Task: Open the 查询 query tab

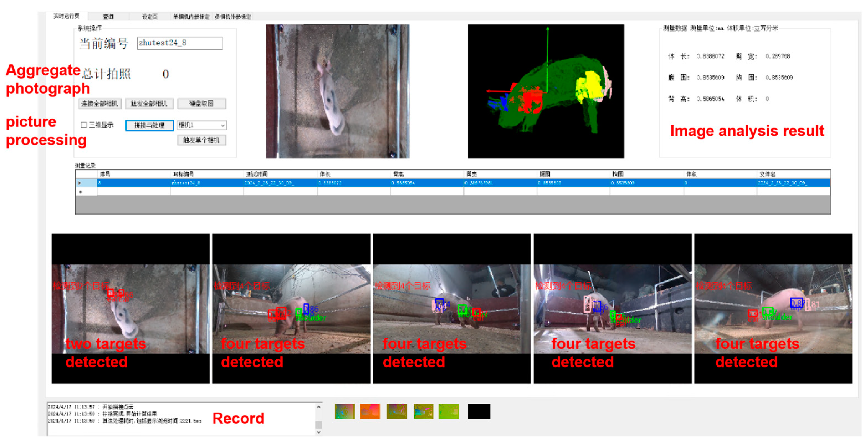Action: 108,16
